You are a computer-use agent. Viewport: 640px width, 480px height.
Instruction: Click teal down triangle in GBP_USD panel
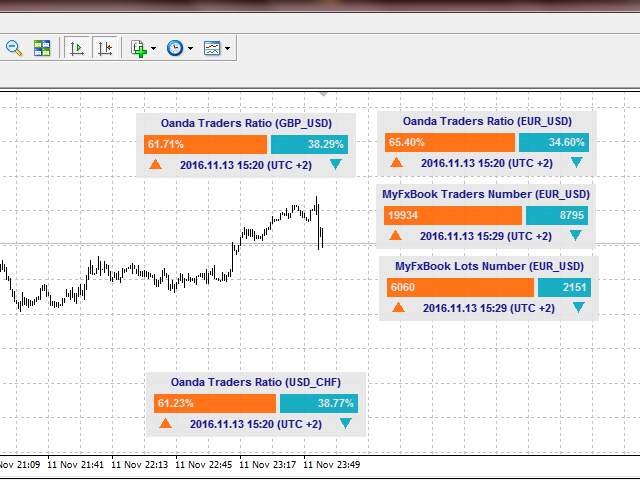click(336, 164)
